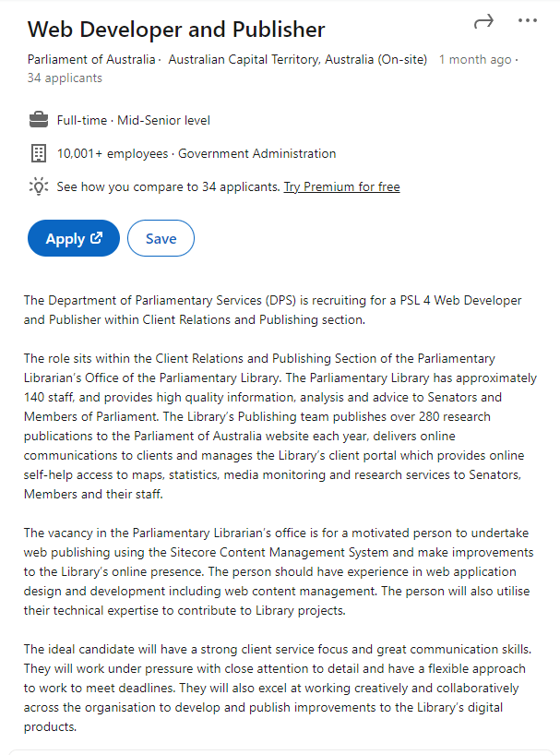The width and height of the screenshot is (560, 755).
Task: Save this job with the Save button
Action: (161, 238)
